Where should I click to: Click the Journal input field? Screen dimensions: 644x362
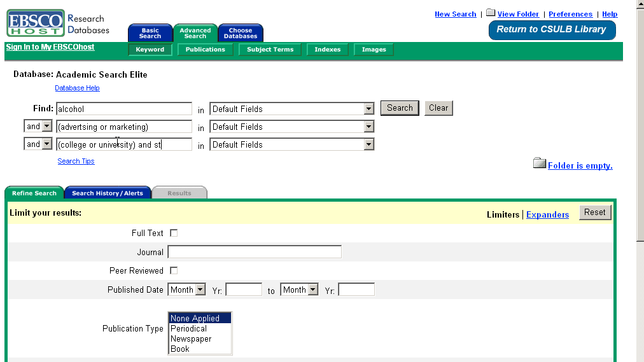[255, 251]
